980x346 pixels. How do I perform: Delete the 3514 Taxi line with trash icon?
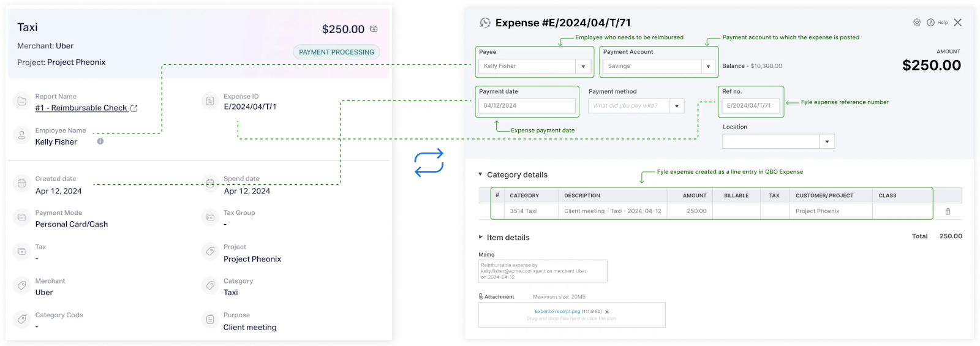[948, 211]
